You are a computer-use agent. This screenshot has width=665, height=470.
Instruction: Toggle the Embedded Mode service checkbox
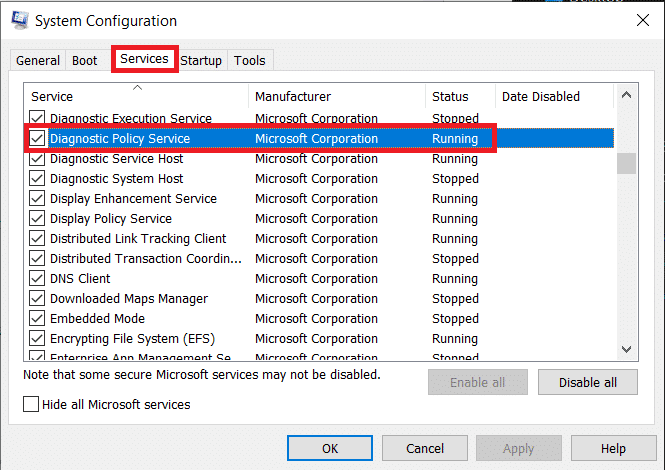pyautogui.click(x=37, y=319)
